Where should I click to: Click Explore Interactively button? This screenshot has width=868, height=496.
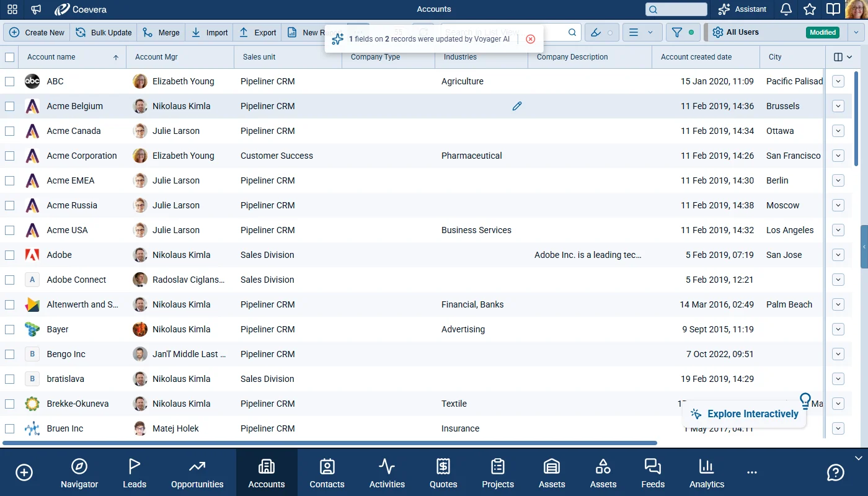[744, 414]
